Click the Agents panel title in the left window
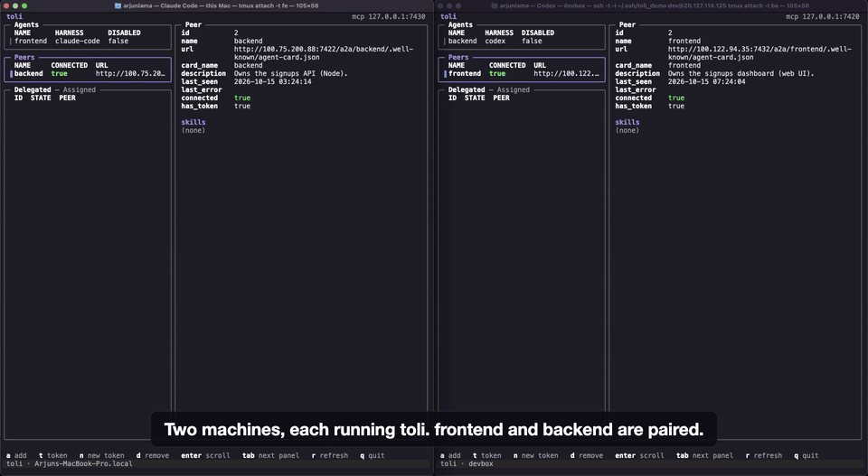Viewport: 868px width, 476px height. point(26,25)
